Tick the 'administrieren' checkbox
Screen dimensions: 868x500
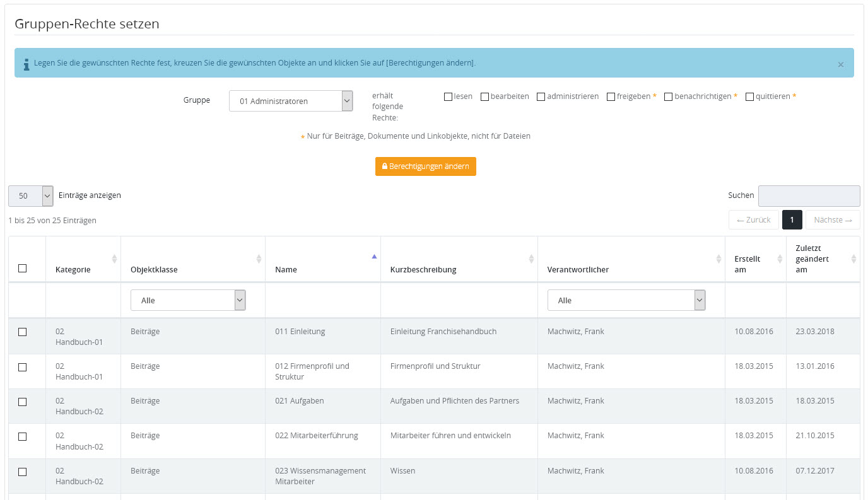[541, 96]
